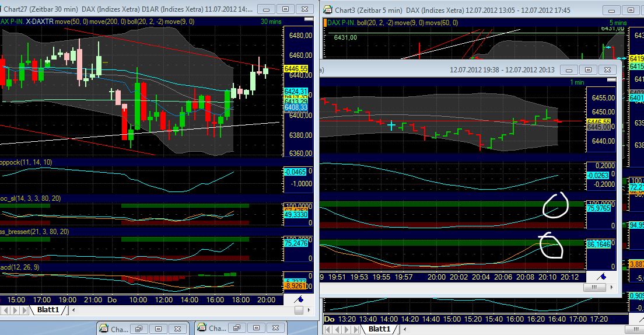The image size is (644, 335).
Task: Click blue price label 6408,33
Action: (x=296, y=107)
